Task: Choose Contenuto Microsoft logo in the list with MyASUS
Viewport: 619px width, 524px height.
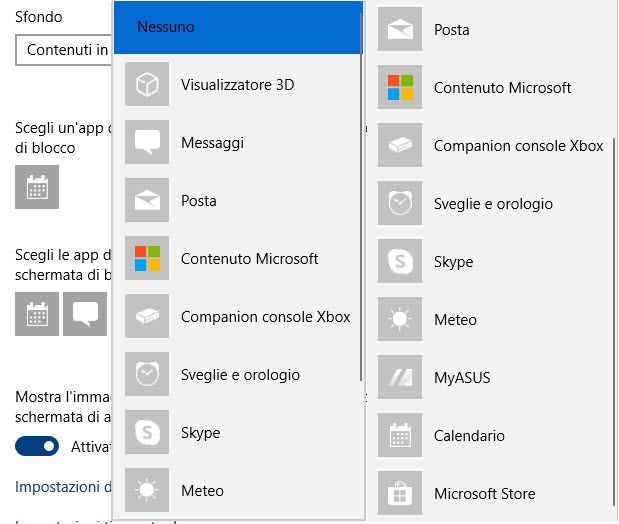Action: click(400, 87)
